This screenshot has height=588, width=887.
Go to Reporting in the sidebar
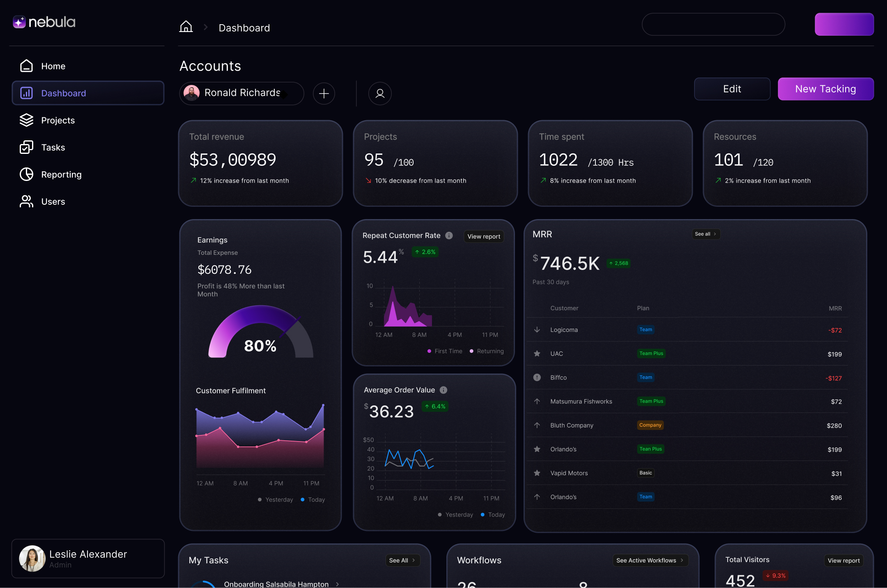coord(61,174)
